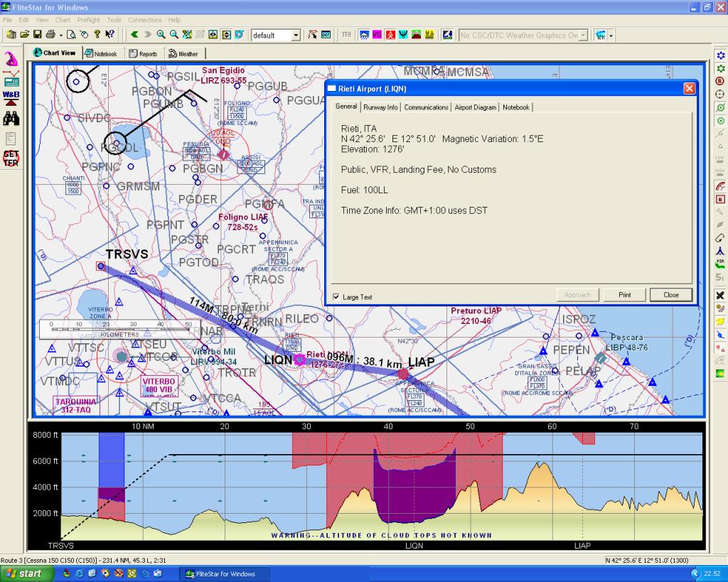Image resolution: width=728 pixels, height=582 pixels.
Task: Click the TFR toolbar button
Action: click(x=346, y=35)
